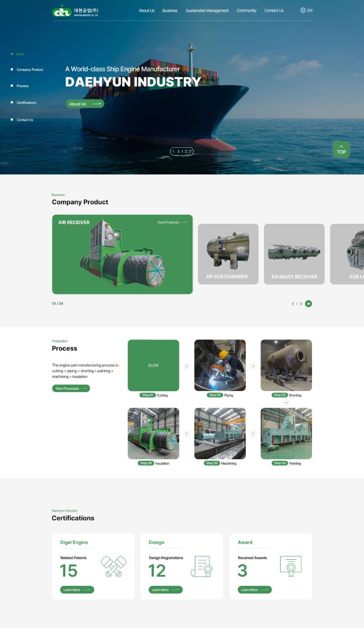Select the Exhaust Receiver product card

pyautogui.click(x=294, y=254)
